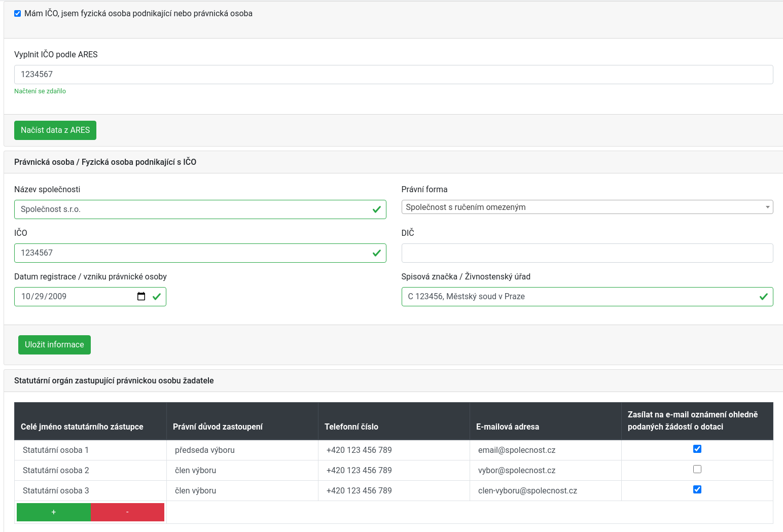The width and height of the screenshot is (783, 532).
Task: Disable email notifications for Statutární osoba 1
Action: (697, 449)
